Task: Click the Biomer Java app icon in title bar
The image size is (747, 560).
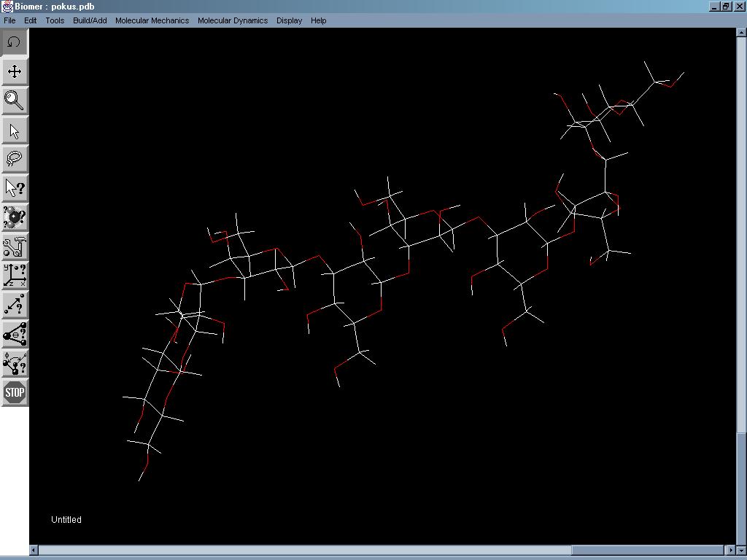Action: pyautogui.click(x=7, y=6)
